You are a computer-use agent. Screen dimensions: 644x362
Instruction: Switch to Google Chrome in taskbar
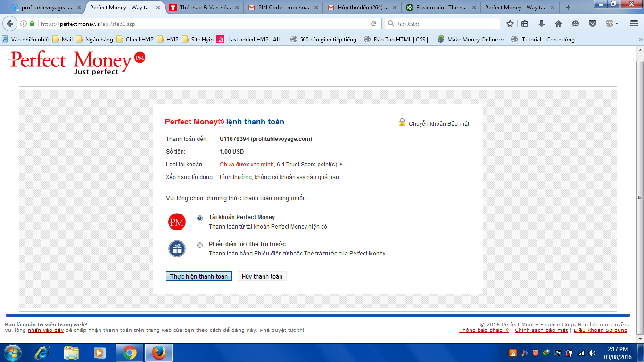pyautogui.click(x=130, y=353)
